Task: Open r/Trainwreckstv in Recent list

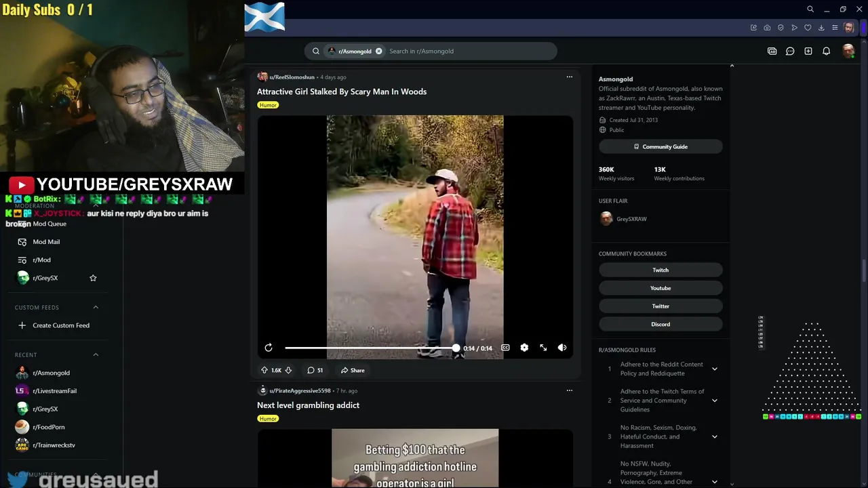Action: coord(54,445)
